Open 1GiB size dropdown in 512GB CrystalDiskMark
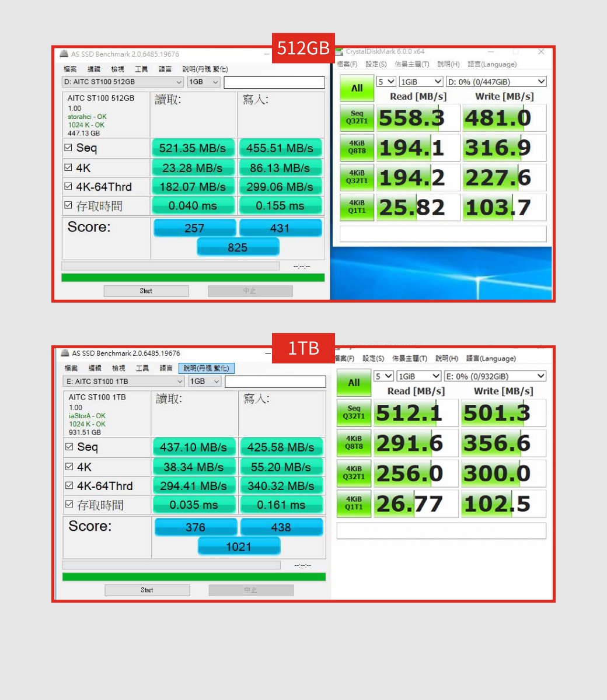Image resolution: width=607 pixels, height=700 pixels. click(x=421, y=82)
